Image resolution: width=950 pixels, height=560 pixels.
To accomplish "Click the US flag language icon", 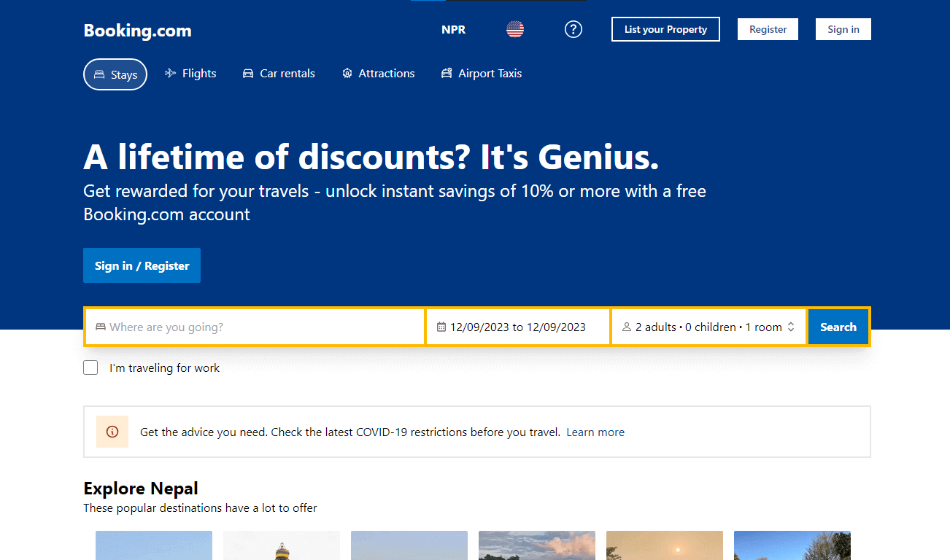I will pyautogui.click(x=515, y=29).
